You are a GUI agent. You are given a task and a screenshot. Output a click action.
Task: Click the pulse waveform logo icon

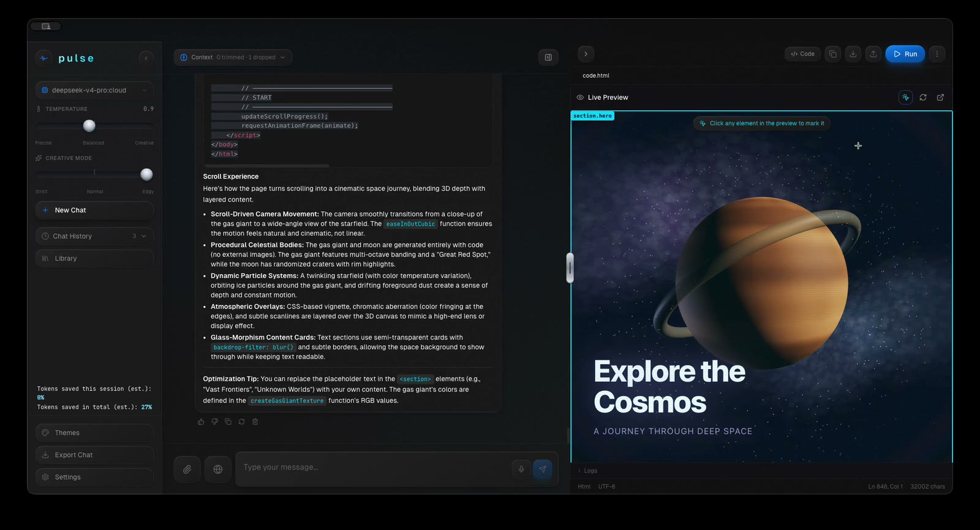pos(43,58)
